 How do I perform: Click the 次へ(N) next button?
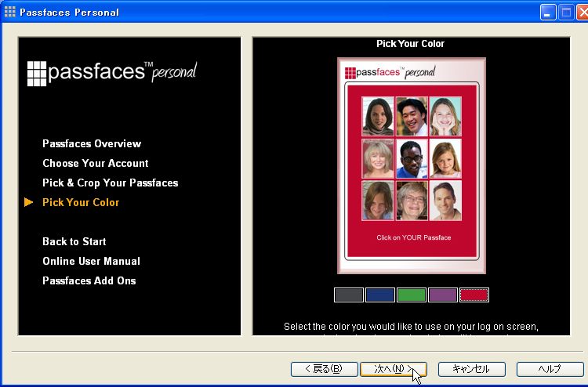(x=394, y=369)
